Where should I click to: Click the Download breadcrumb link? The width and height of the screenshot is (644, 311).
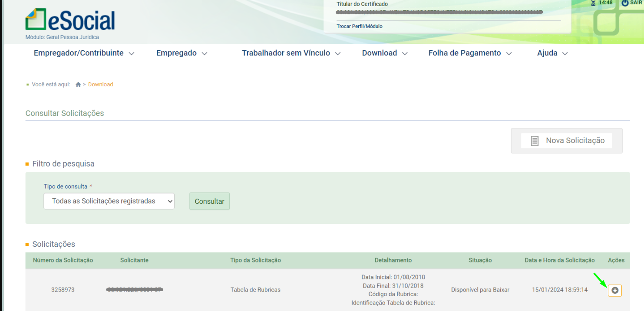100,85
